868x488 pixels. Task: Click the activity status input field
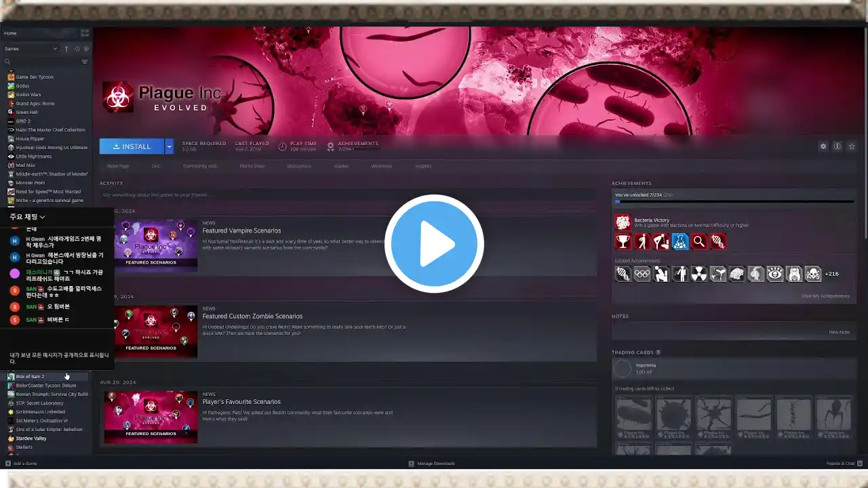point(348,195)
